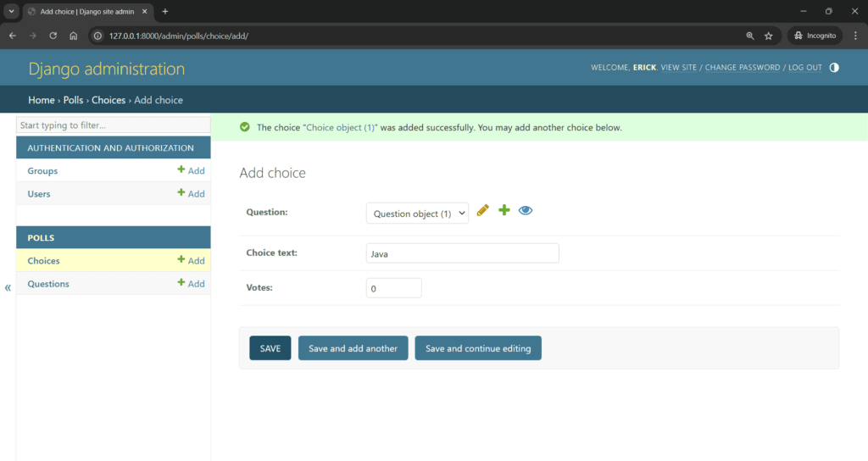Click Add next to Choices

click(x=191, y=261)
